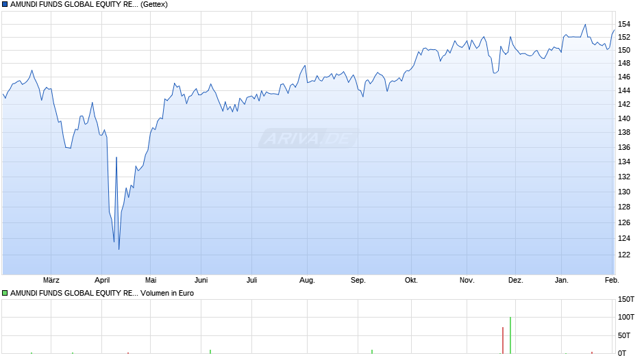The image size is (644, 360).
Task: Click the 150 price axis value
Action: click(x=624, y=50)
